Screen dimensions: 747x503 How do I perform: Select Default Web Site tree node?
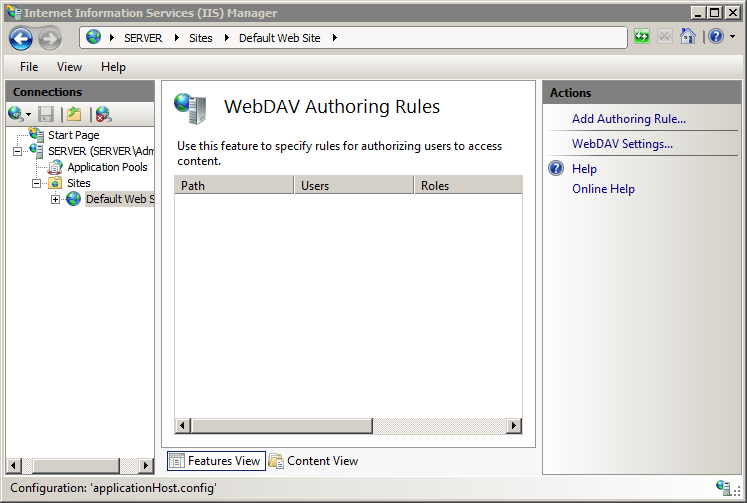(x=120, y=199)
